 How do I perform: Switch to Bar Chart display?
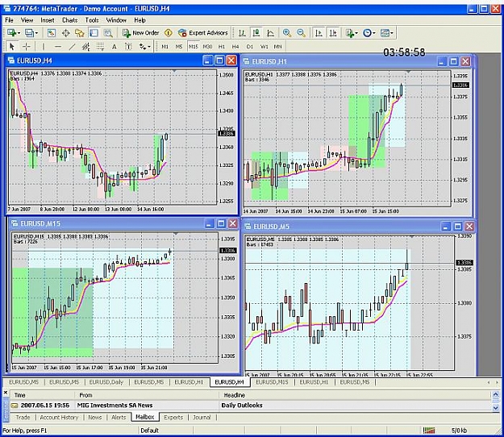(x=242, y=33)
